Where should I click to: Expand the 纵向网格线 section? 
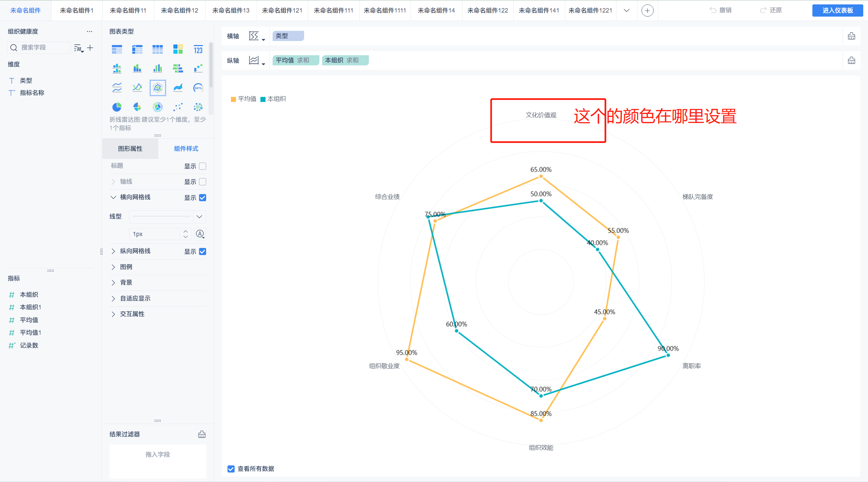pyautogui.click(x=113, y=251)
